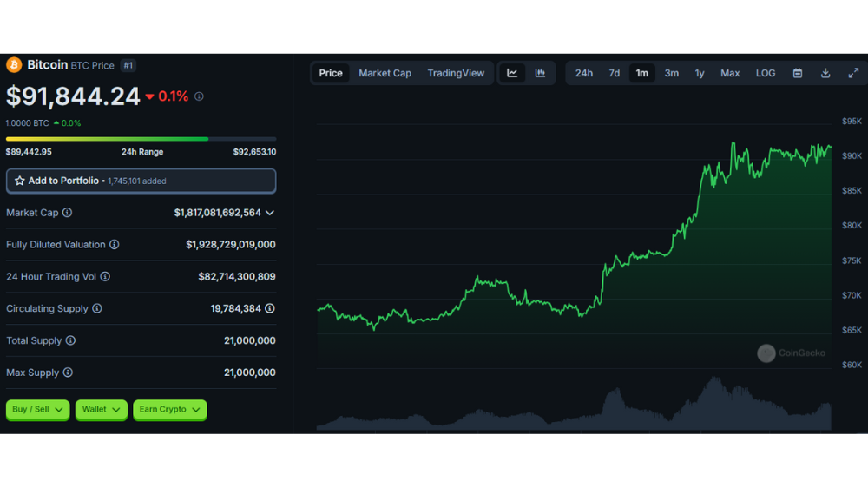Show 24 Hour Trading Vol info icon
Screen dimensions: 868x488
105,276
